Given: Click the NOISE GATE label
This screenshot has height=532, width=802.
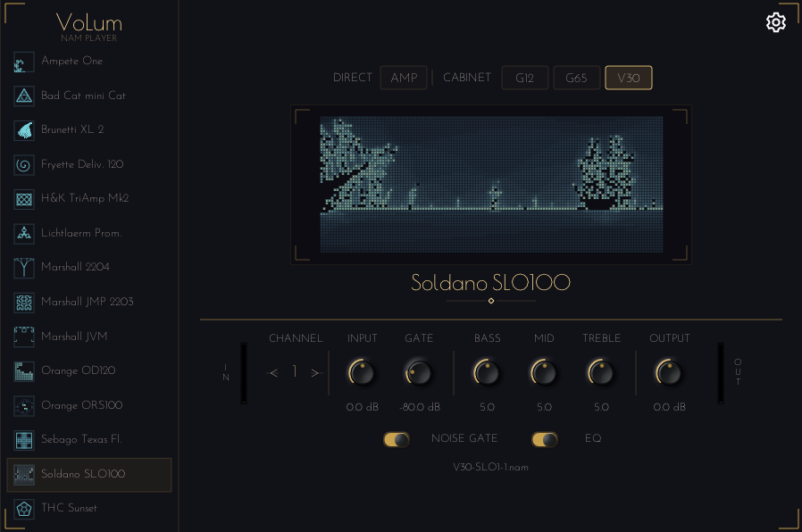Looking at the screenshot, I should 464,438.
